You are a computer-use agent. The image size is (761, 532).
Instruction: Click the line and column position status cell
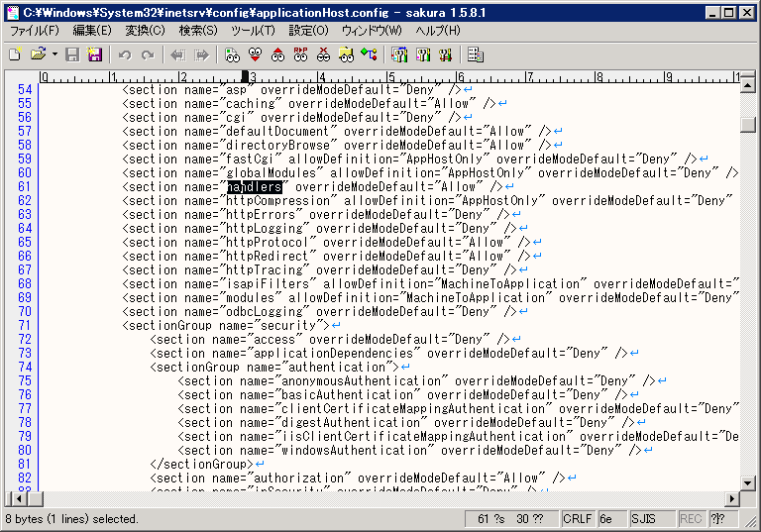[x=511, y=519]
